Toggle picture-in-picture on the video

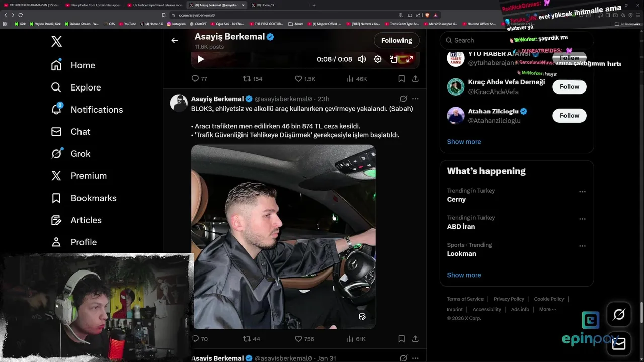pos(394,59)
